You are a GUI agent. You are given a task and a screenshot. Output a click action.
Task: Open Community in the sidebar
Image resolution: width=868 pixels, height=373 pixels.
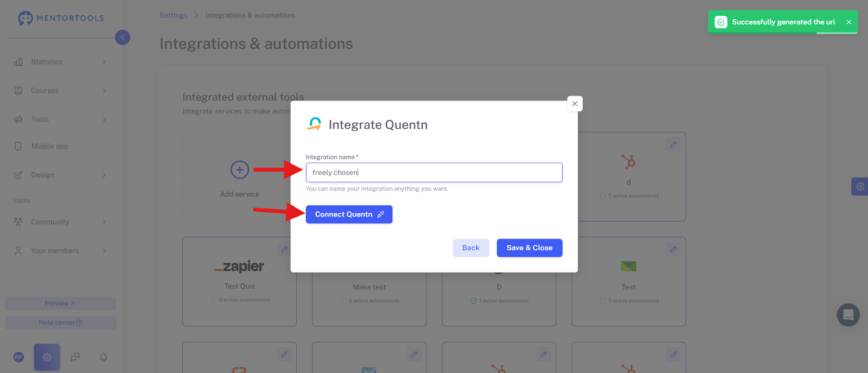[50, 222]
